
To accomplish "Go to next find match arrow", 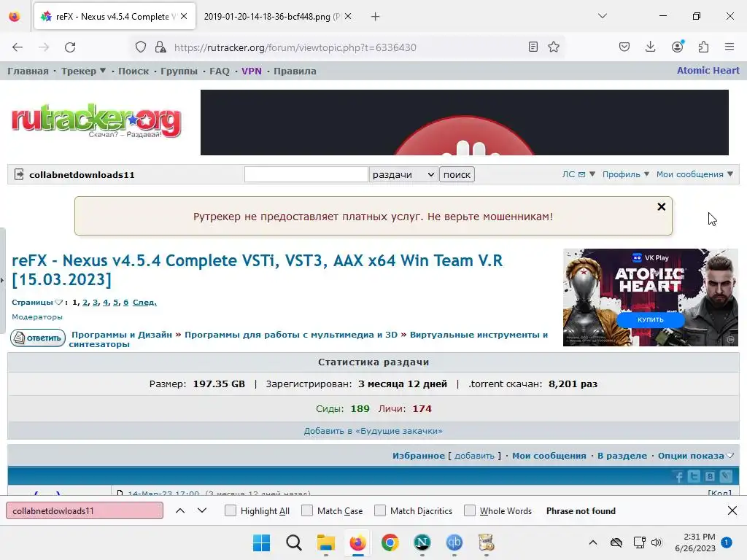I will pyautogui.click(x=202, y=510).
